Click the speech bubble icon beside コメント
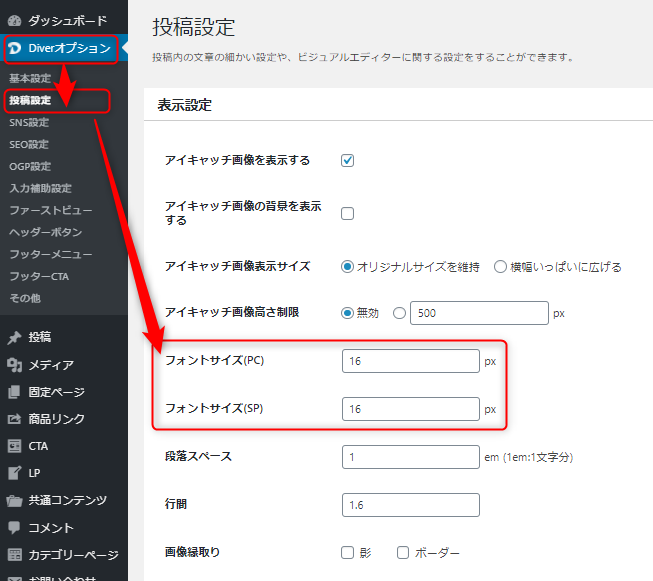The height and width of the screenshot is (581, 653). (15, 528)
